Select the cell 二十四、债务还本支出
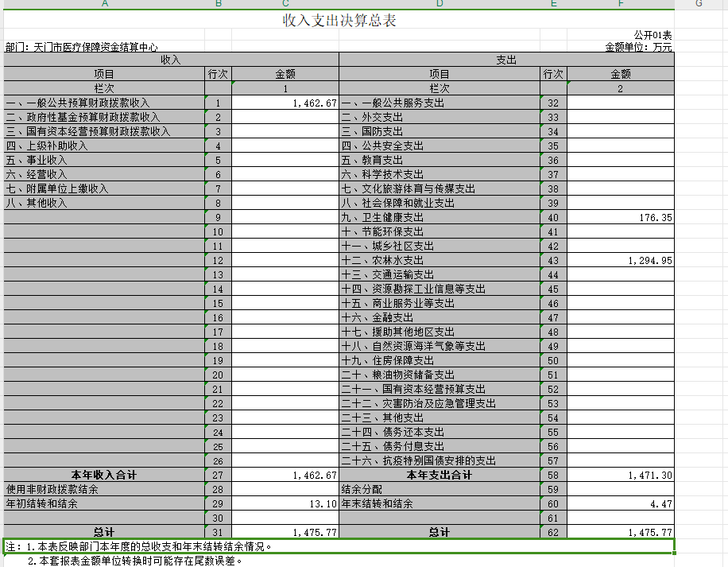728x567 pixels. coord(440,433)
